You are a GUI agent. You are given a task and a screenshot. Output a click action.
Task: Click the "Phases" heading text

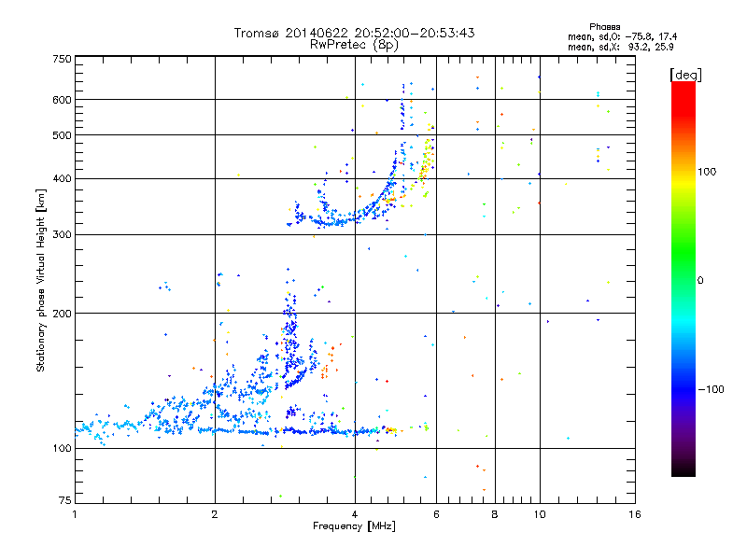point(604,27)
